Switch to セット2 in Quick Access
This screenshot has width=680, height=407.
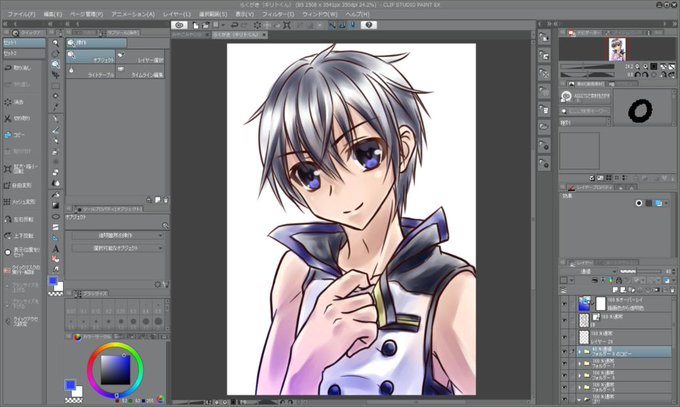coord(24,53)
